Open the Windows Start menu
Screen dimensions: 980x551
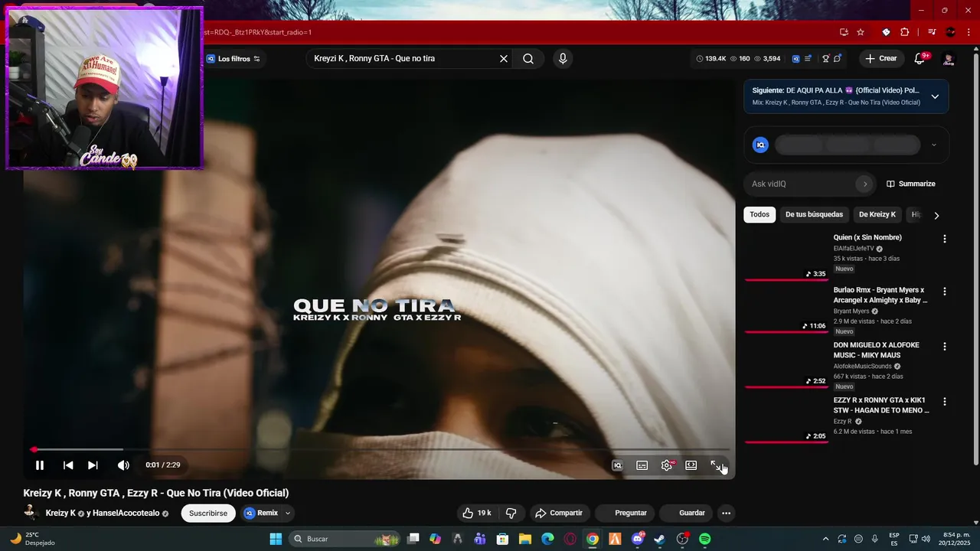click(276, 539)
